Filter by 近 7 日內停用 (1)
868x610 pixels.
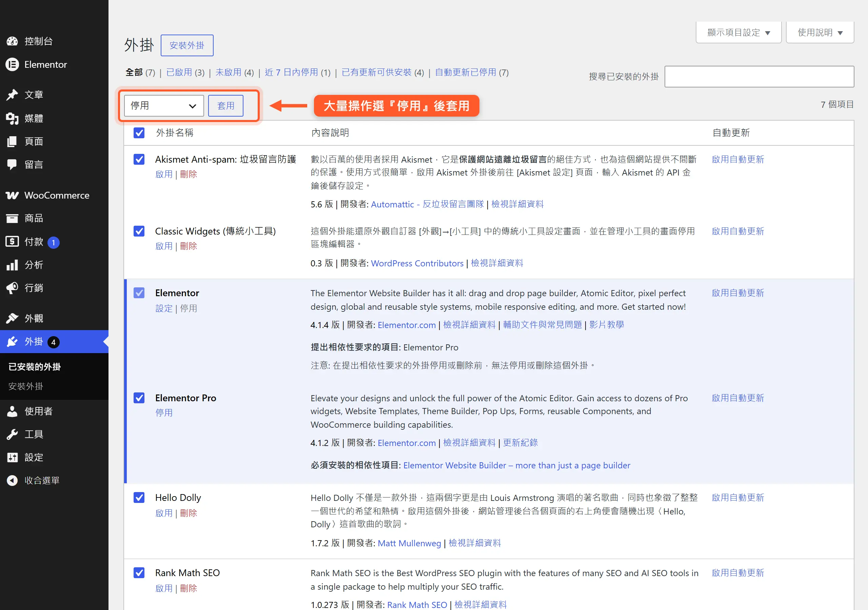point(297,72)
